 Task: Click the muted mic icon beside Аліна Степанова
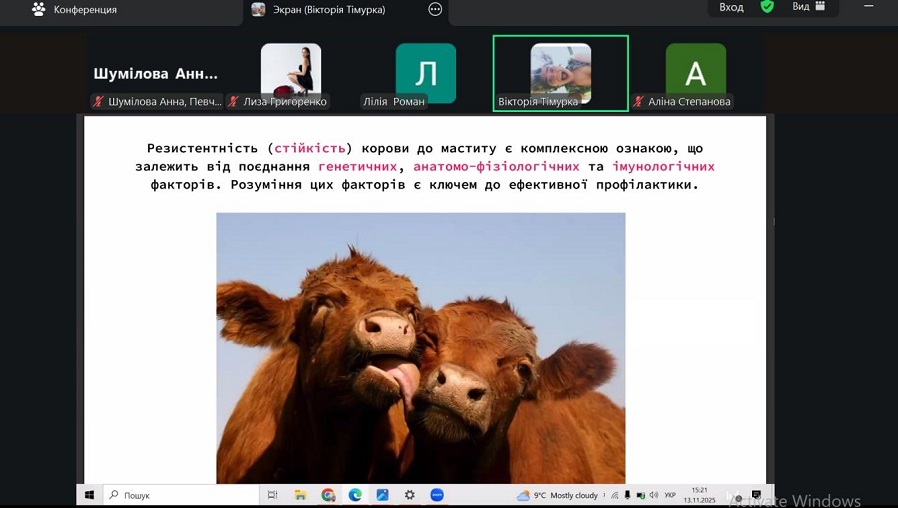coord(639,101)
